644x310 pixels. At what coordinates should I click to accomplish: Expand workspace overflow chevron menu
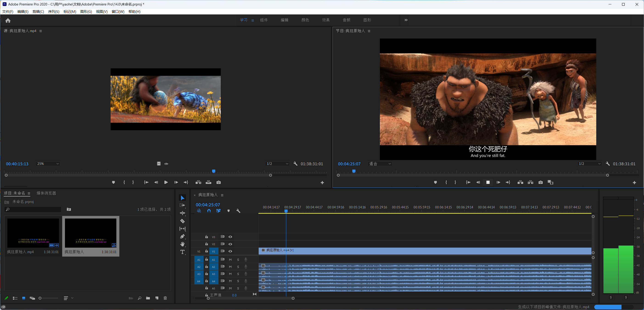pyautogui.click(x=406, y=20)
